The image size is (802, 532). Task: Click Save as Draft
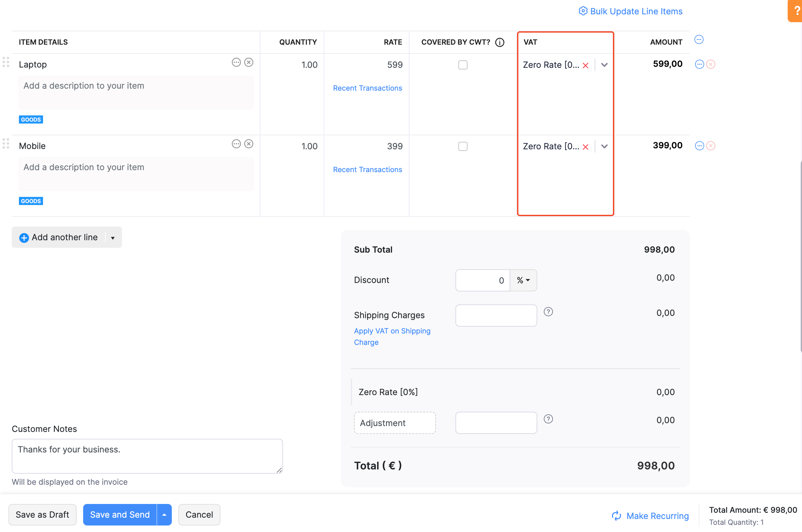coord(42,514)
